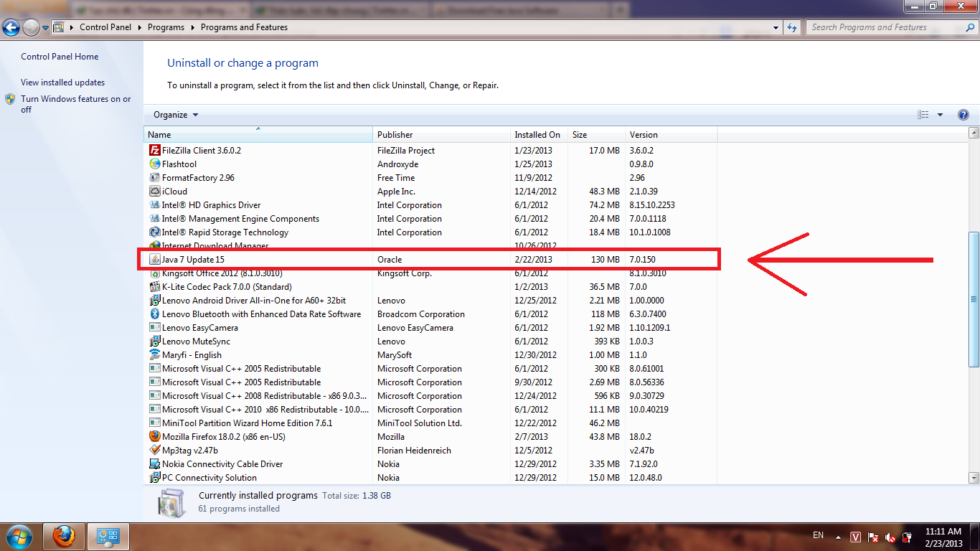Image resolution: width=980 pixels, height=551 pixels.
Task: Select the Flashtool program icon
Action: click(x=154, y=164)
